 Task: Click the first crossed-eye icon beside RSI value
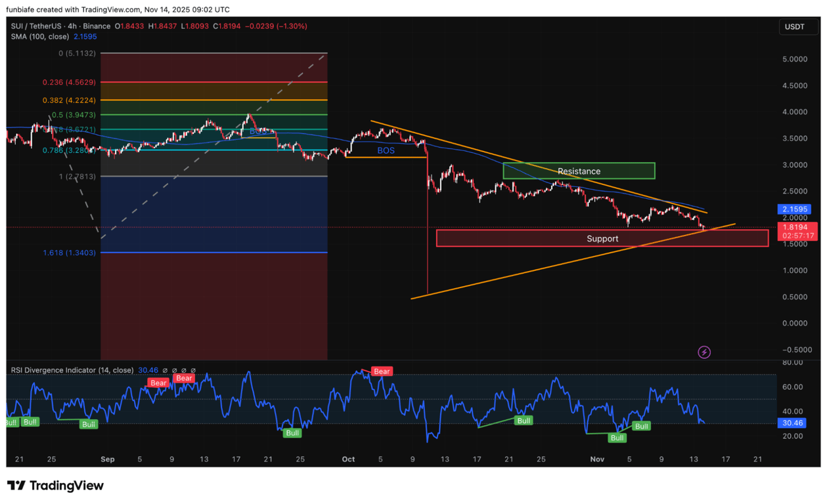tap(166, 370)
